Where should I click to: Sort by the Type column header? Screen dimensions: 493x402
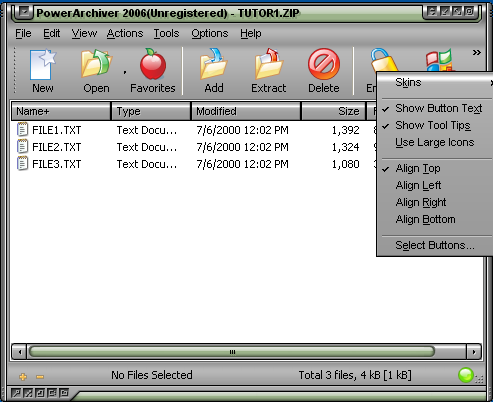click(x=151, y=111)
